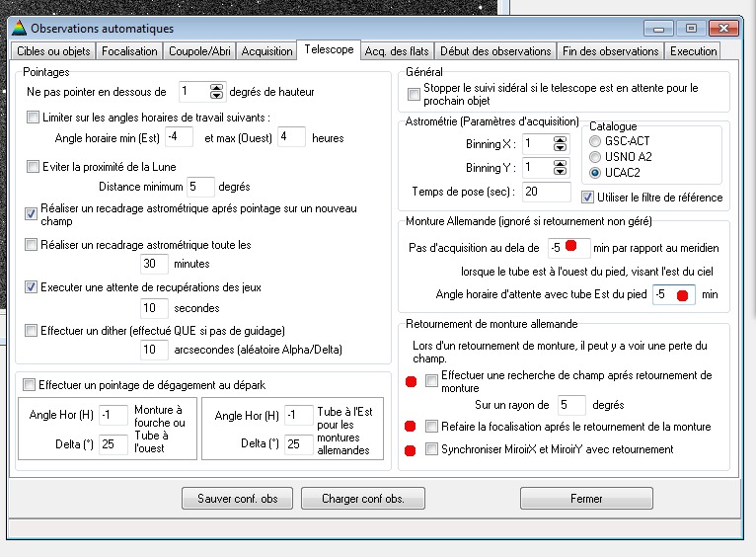Enable stopping sidereal tracking while waiting
This screenshot has width=756, height=557.
pyautogui.click(x=414, y=94)
